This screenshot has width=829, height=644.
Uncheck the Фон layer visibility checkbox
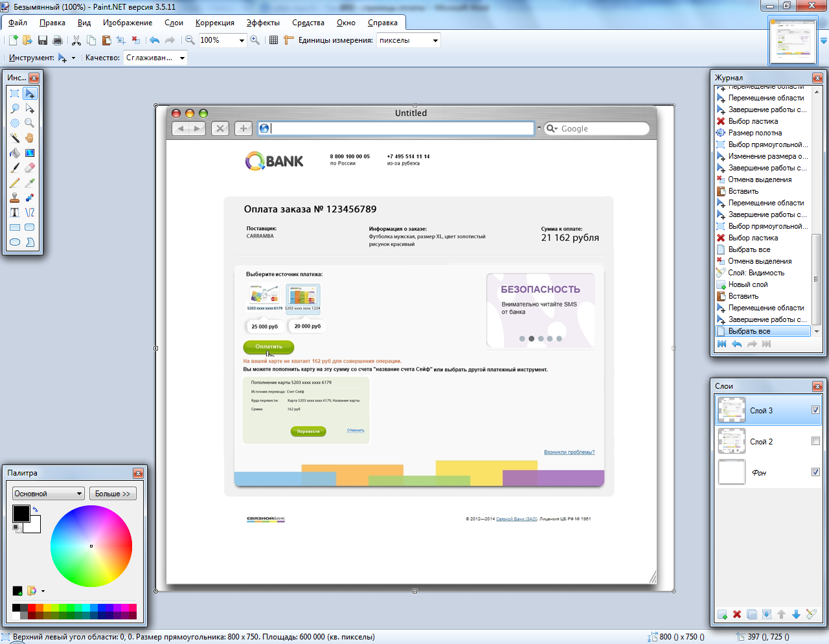tap(815, 472)
